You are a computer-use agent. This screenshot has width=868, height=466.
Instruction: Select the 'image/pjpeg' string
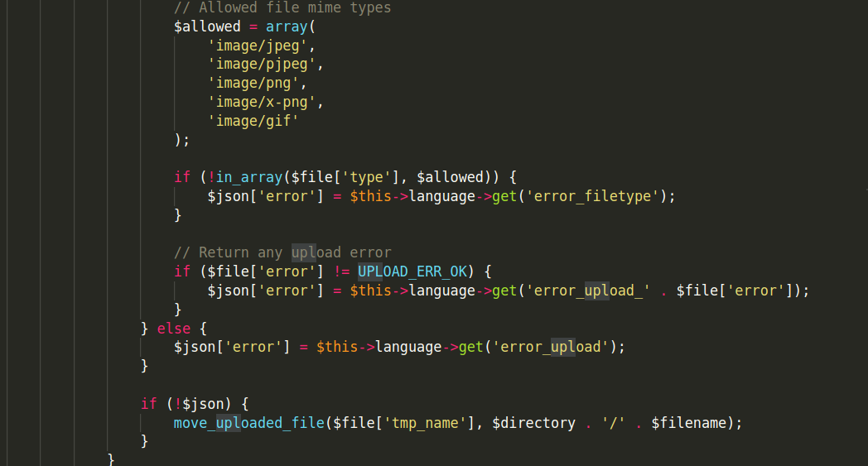point(261,65)
